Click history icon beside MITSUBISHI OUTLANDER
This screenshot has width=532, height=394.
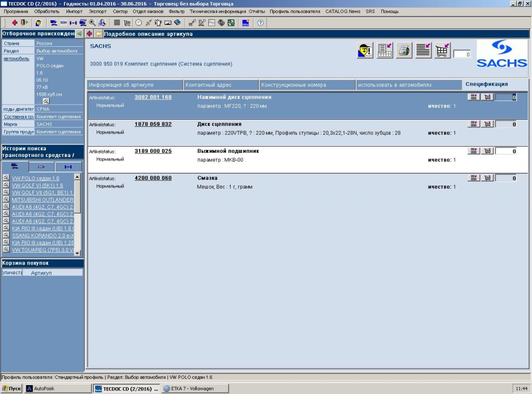(x=6, y=199)
